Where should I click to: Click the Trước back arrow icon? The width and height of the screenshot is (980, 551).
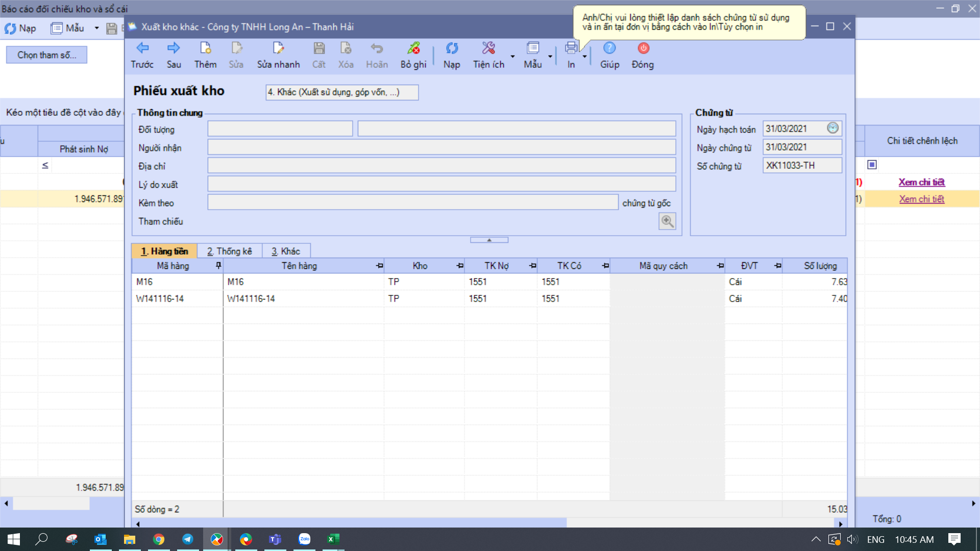tap(142, 48)
